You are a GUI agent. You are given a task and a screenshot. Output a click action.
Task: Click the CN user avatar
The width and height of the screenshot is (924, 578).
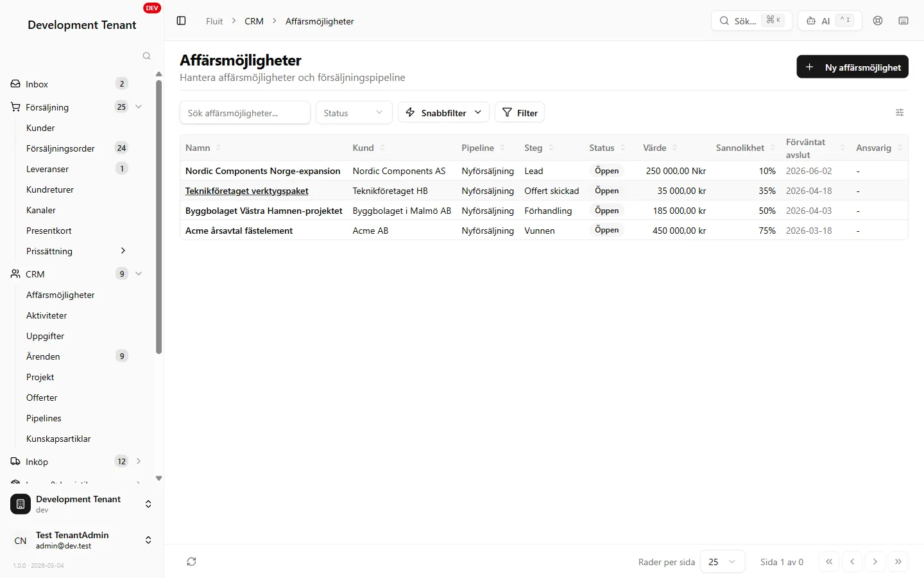(x=21, y=540)
